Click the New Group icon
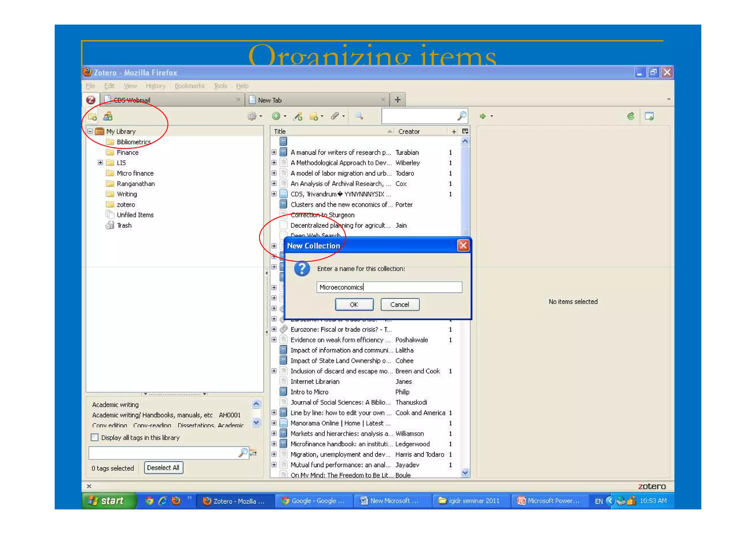 108,117
